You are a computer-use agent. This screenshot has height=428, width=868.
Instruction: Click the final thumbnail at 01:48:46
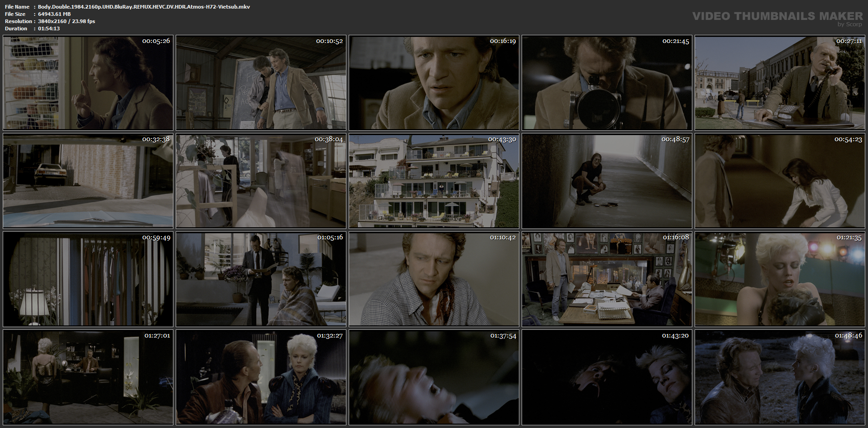point(780,377)
